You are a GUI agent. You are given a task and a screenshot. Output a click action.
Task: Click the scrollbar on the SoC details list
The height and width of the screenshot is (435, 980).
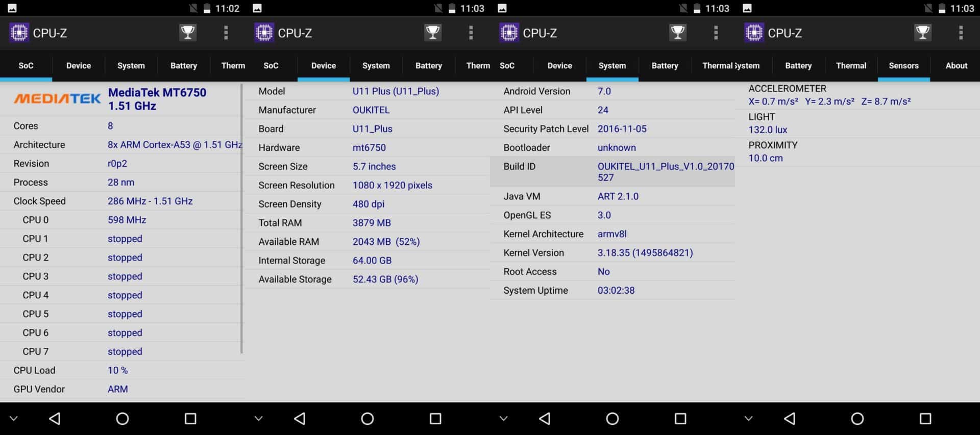[x=241, y=218]
